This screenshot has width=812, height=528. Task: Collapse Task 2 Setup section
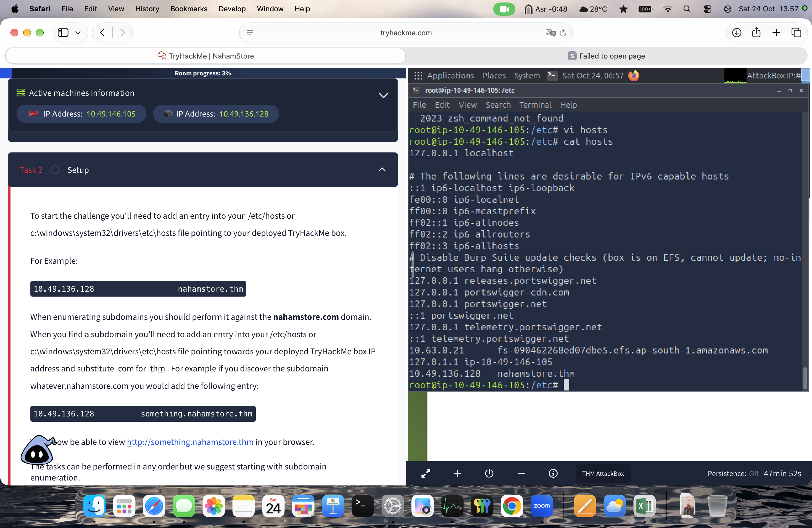click(382, 170)
